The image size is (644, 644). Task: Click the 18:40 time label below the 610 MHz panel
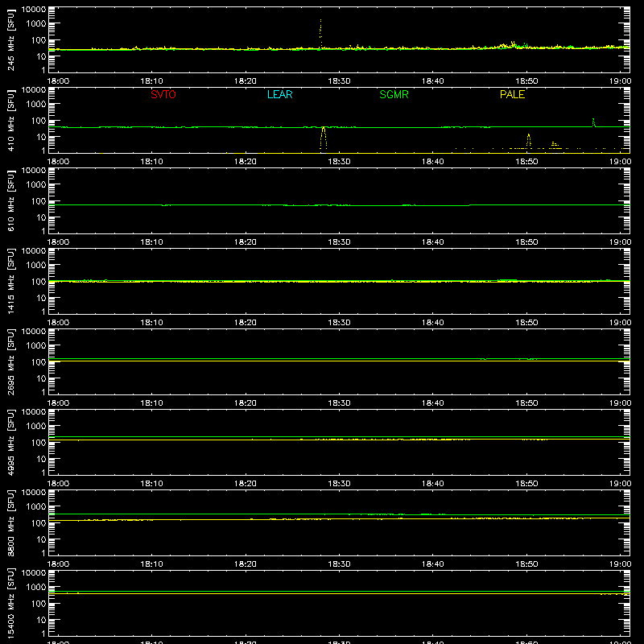coord(433,242)
